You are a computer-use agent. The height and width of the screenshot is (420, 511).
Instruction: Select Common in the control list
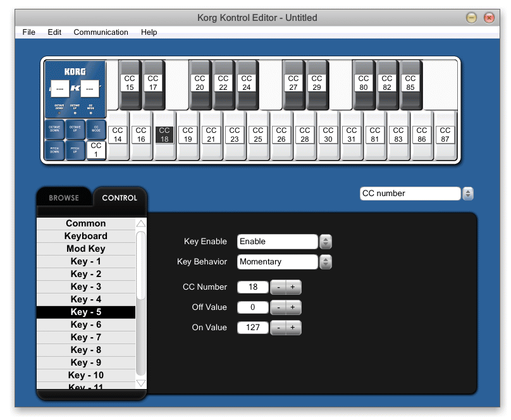pyautogui.click(x=86, y=223)
